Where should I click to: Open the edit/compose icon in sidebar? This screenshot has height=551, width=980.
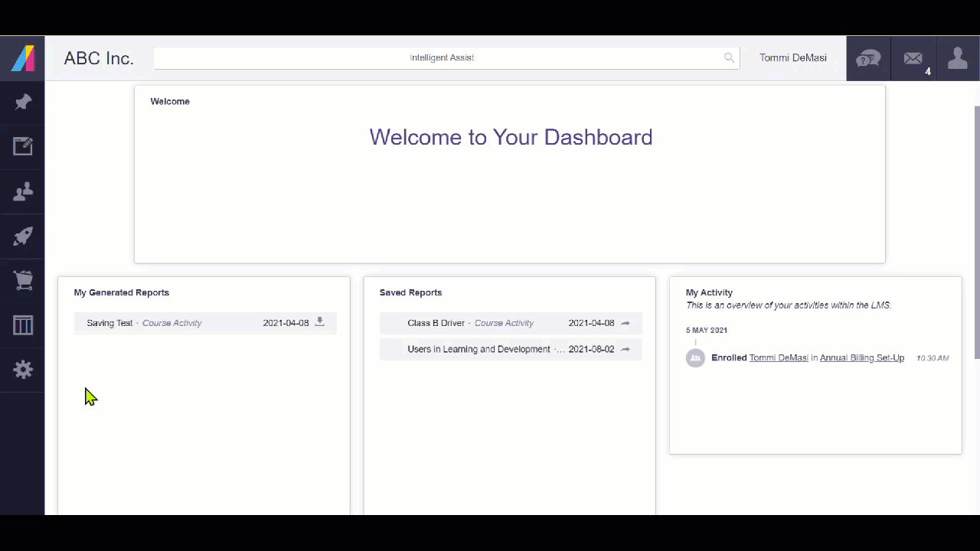(23, 146)
